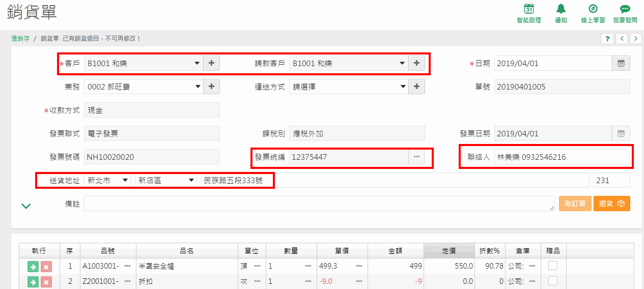Click the 定價 cell 550.0
Image resolution: width=644 pixels, height=289 pixels.
coord(449,266)
